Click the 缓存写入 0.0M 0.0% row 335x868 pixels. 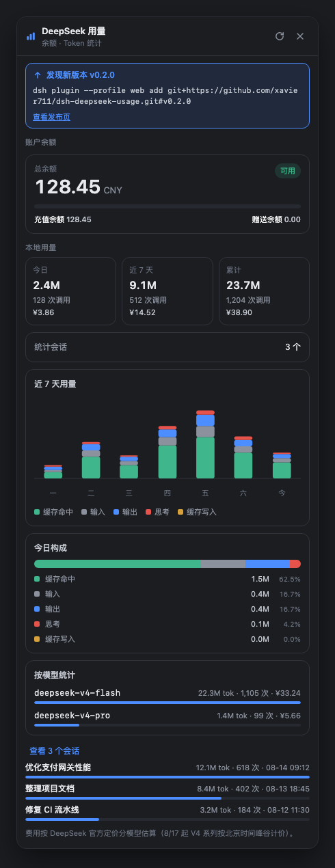click(167, 639)
